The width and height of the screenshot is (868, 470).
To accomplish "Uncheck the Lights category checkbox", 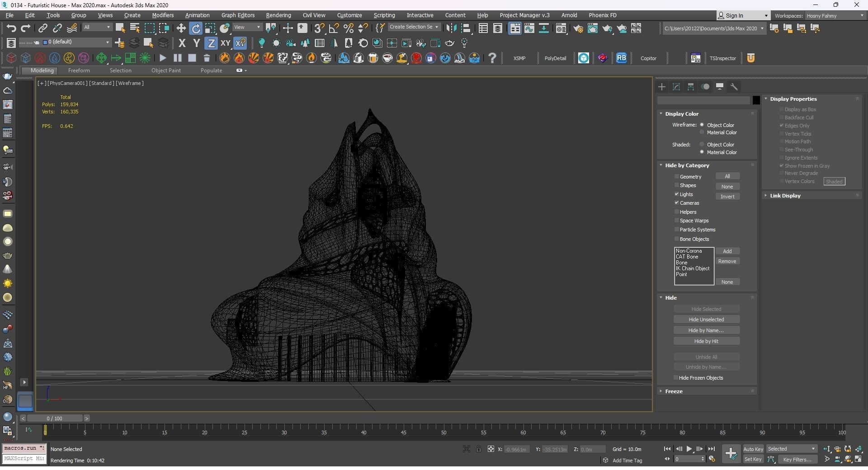I will click(677, 194).
